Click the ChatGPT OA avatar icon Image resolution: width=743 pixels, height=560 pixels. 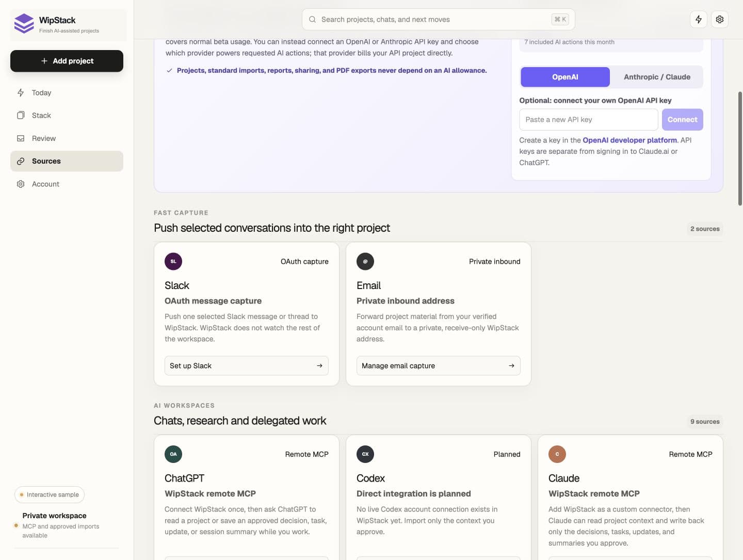tap(173, 454)
